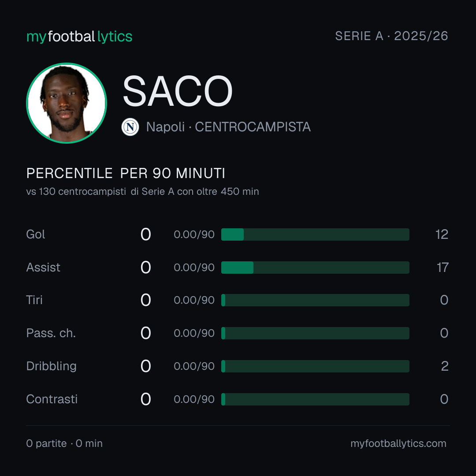Screen dimensions: 476x476
Task: Click the Pass. ch. percentile bar
Action: point(315,333)
